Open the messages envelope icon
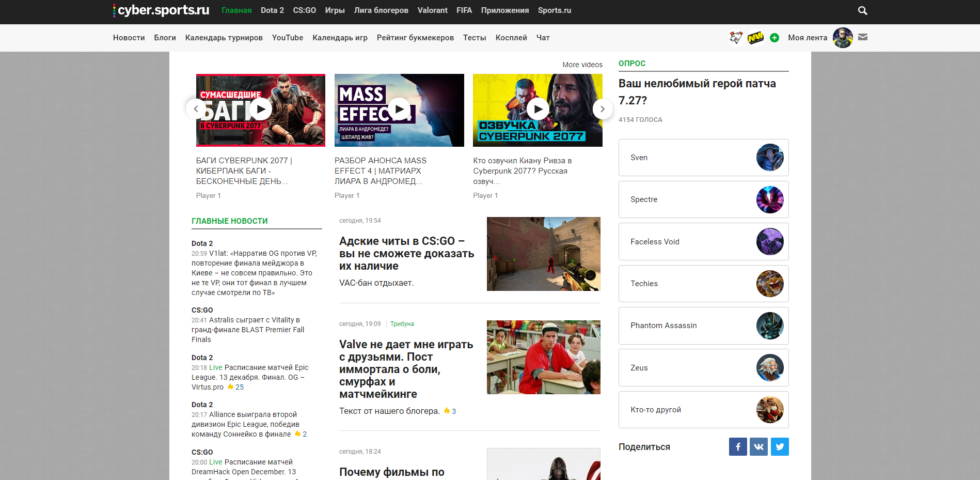 (863, 37)
